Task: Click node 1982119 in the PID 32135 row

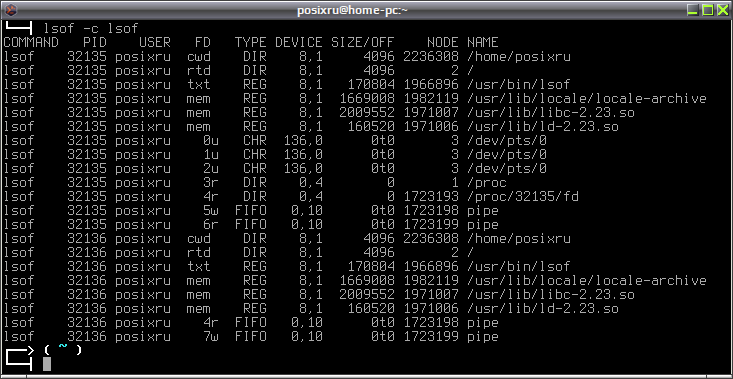Action: pos(431,99)
